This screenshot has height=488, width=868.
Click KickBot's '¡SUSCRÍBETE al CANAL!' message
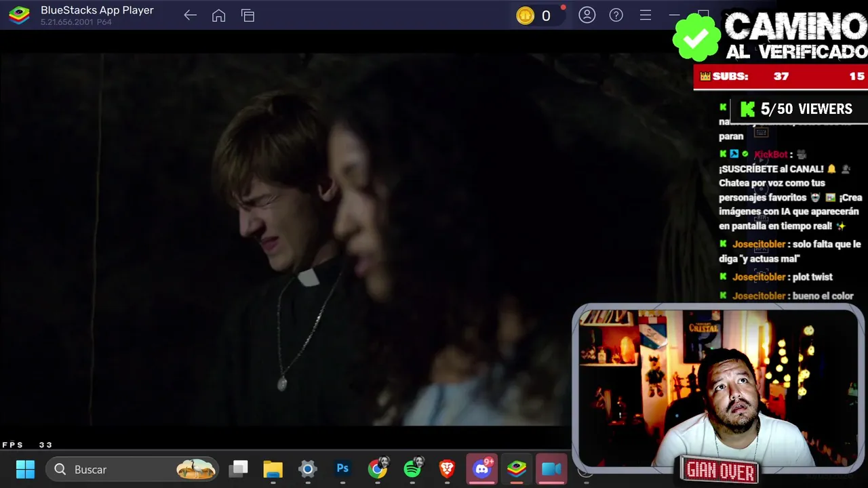[x=790, y=190]
